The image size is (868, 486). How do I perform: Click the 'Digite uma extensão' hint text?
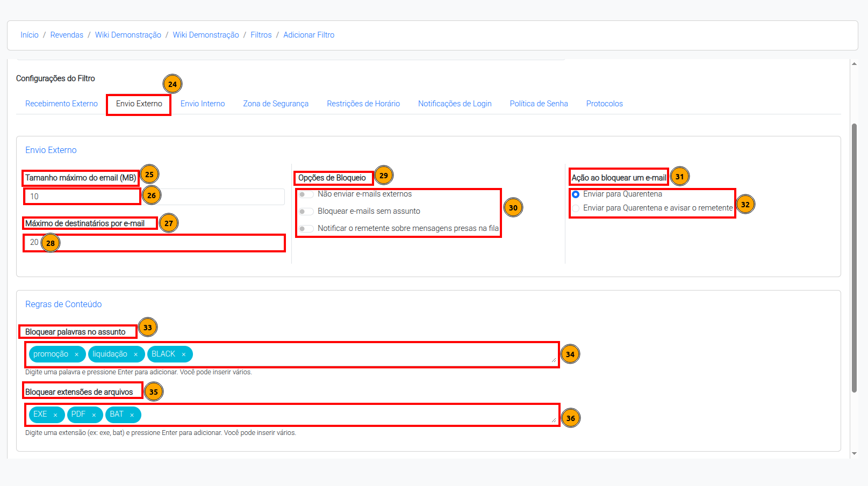coord(161,433)
